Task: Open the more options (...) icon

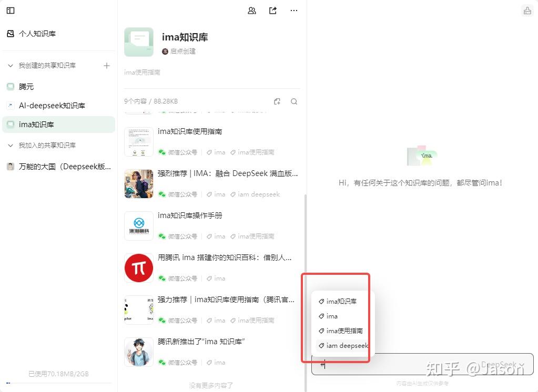Action: [x=293, y=10]
